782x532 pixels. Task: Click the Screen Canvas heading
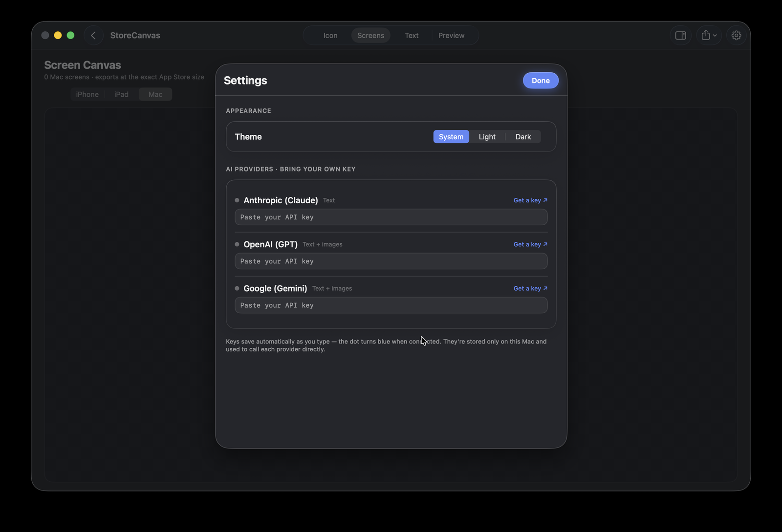(x=83, y=65)
